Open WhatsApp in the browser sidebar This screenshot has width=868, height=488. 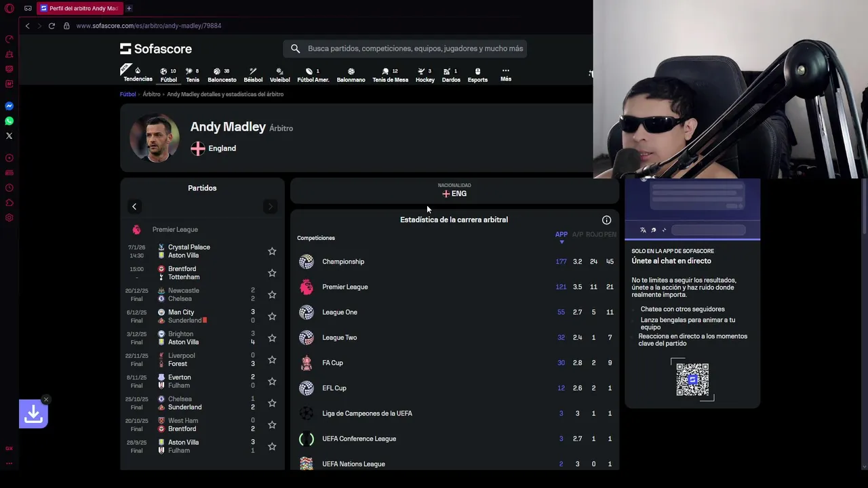pos(9,121)
